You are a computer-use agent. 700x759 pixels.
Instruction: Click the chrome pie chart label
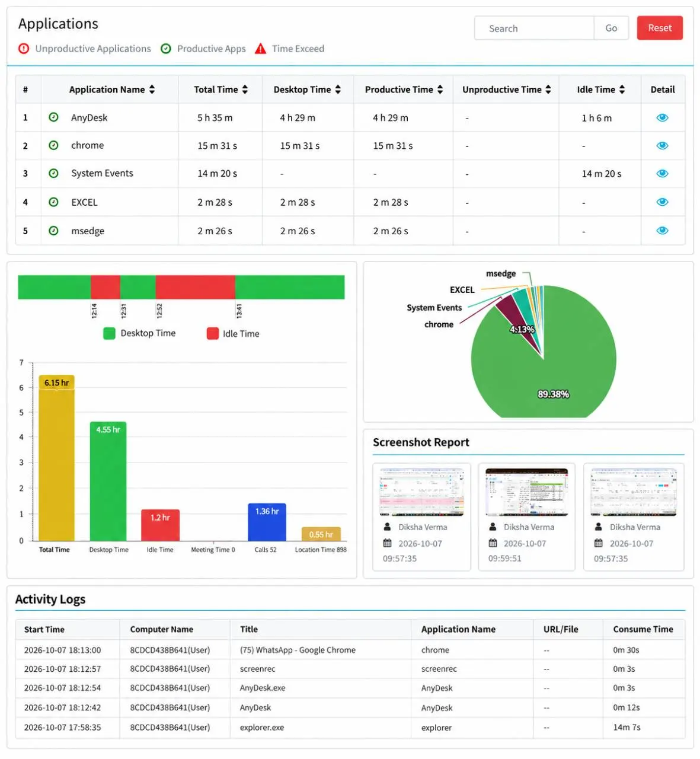click(439, 324)
